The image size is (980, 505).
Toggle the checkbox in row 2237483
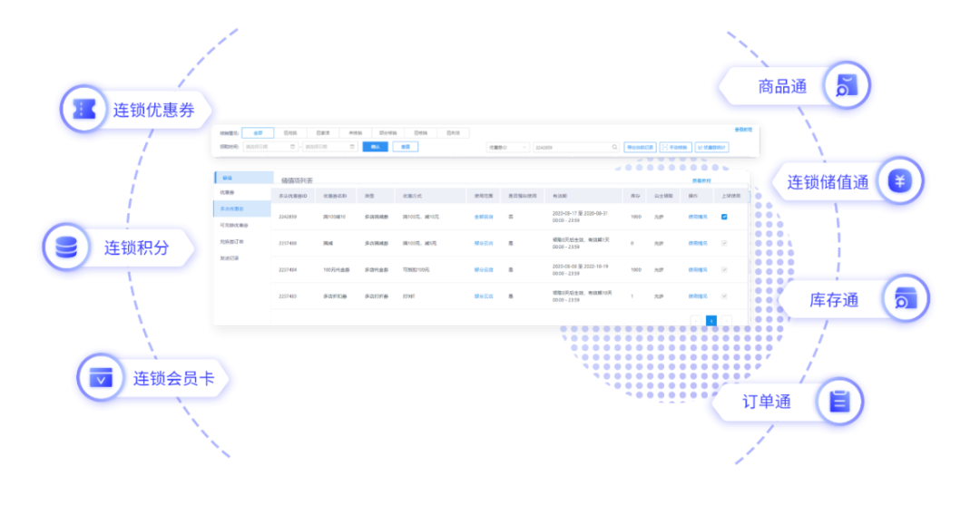tap(723, 296)
